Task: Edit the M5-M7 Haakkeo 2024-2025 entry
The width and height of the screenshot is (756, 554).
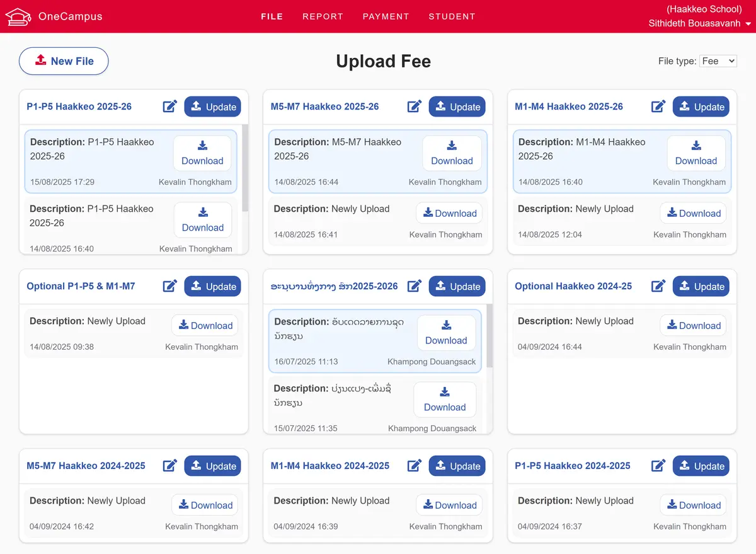Action: tap(169, 466)
